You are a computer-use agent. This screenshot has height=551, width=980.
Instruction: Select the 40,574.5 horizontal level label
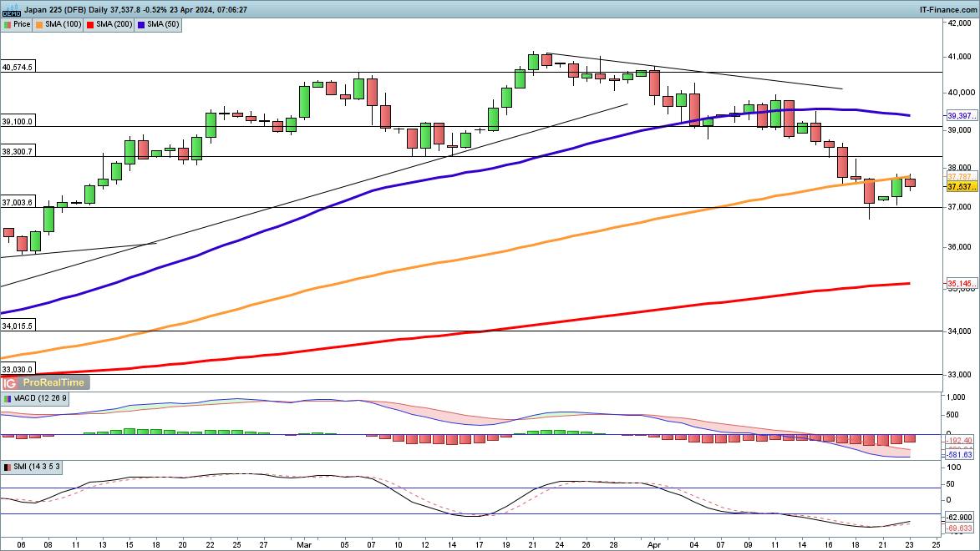(x=18, y=67)
